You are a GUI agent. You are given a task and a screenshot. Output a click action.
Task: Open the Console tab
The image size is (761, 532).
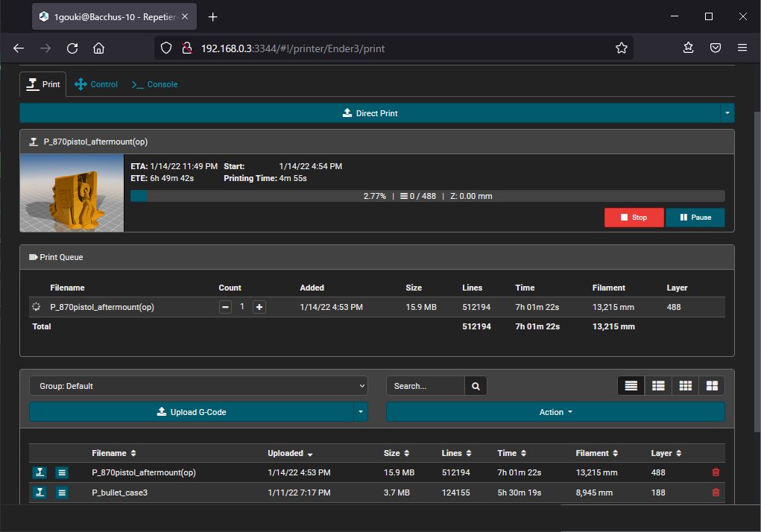(x=154, y=84)
